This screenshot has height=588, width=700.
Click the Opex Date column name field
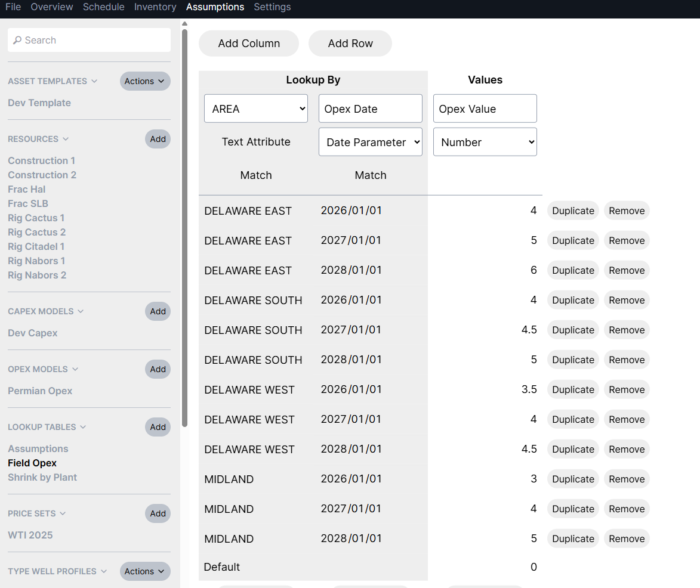(x=371, y=109)
